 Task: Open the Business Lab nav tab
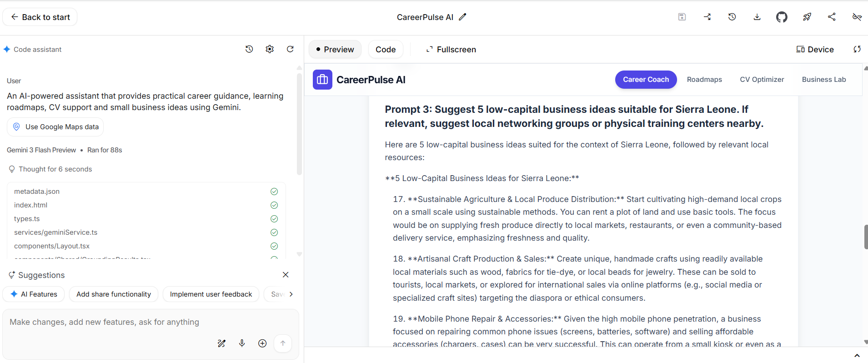coord(824,80)
